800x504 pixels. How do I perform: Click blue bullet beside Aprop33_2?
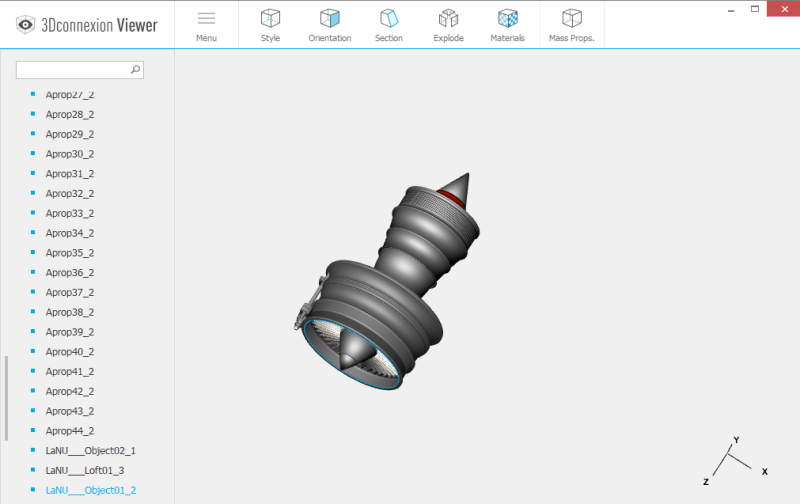coord(33,212)
